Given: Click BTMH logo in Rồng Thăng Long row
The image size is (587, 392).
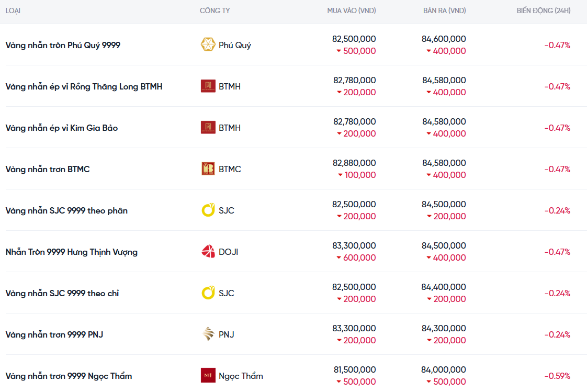Looking at the screenshot, I should tap(208, 86).
